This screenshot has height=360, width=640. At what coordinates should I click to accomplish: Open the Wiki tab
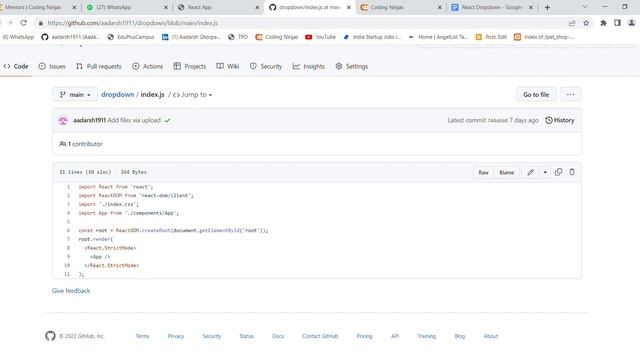228,66
